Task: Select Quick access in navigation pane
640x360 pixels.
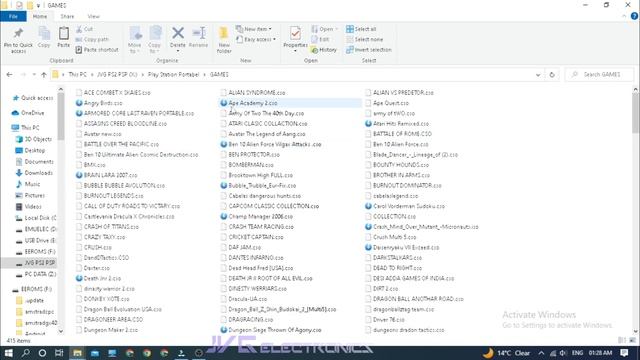Action: 33,98
